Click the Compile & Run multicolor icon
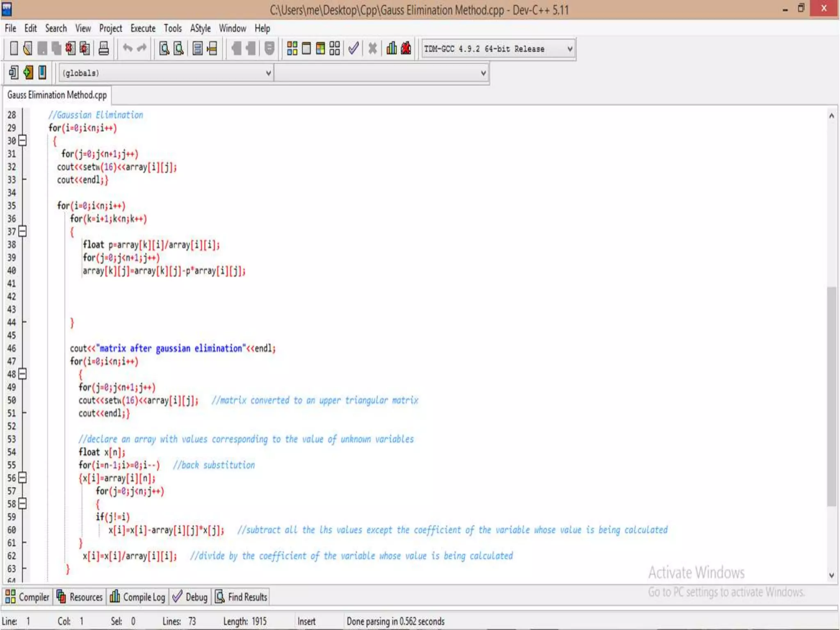Viewport: 840px width, 630px height. [x=320, y=48]
